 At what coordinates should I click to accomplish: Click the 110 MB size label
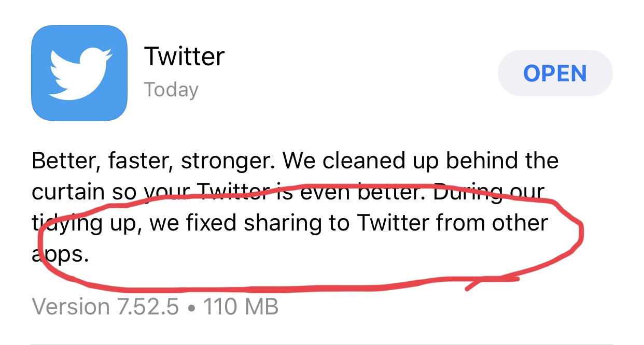pos(241,307)
